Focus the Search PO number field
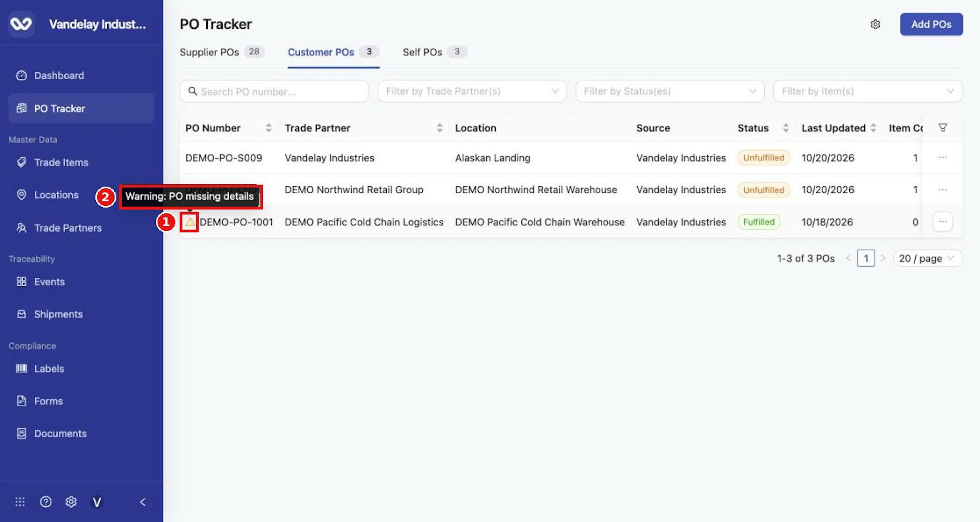Viewport: 980px width, 522px height. (x=274, y=91)
